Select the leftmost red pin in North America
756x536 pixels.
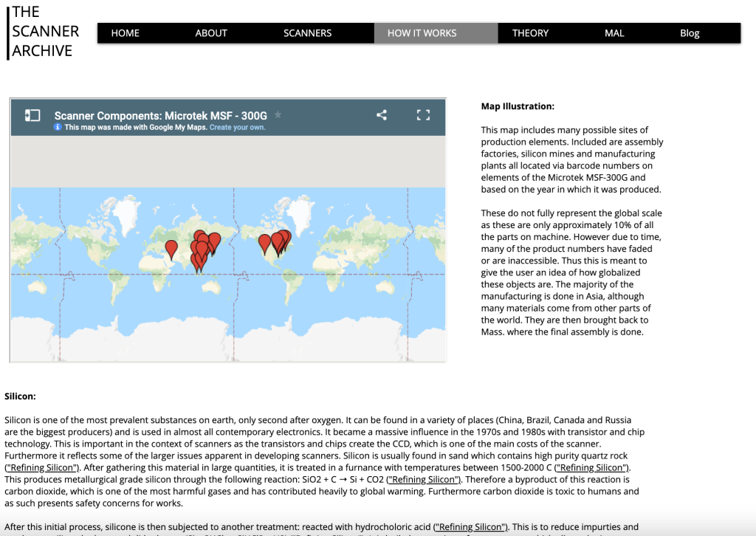(264, 242)
